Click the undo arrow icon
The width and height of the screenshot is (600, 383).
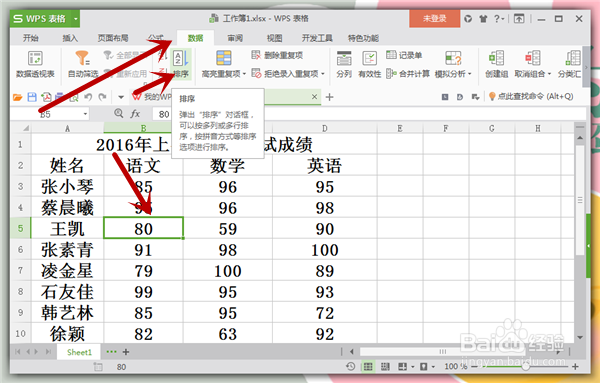[x=88, y=97]
